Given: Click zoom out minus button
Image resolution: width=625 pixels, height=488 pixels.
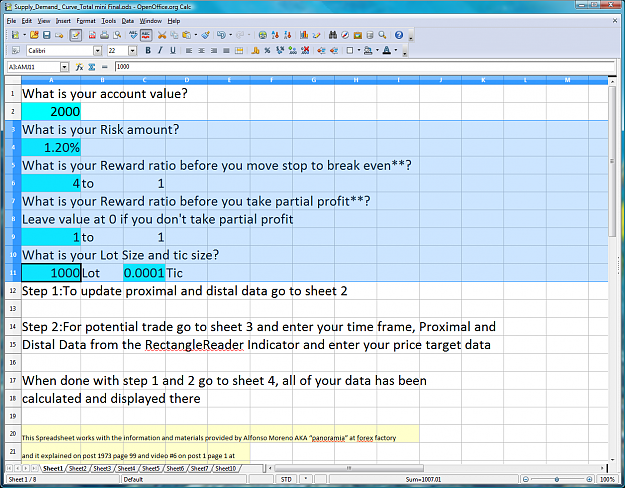Looking at the screenshot, I should pos(526,479).
